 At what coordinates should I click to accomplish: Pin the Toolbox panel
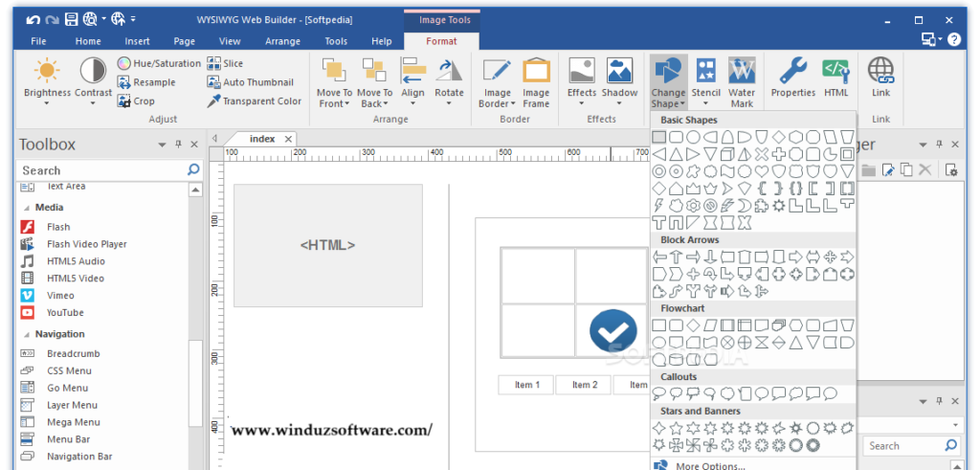179,145
